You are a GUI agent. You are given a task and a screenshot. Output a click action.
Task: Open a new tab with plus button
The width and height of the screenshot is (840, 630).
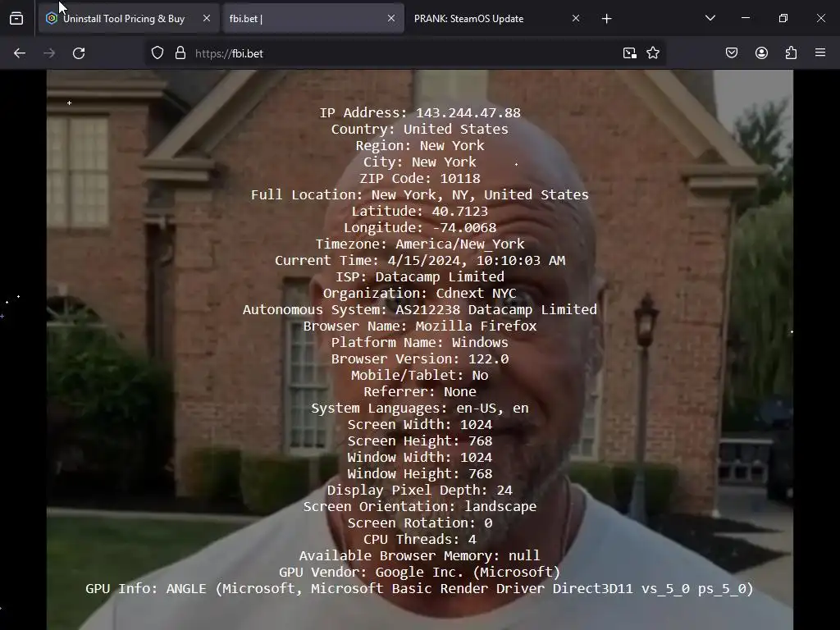(x=606, y=19)
